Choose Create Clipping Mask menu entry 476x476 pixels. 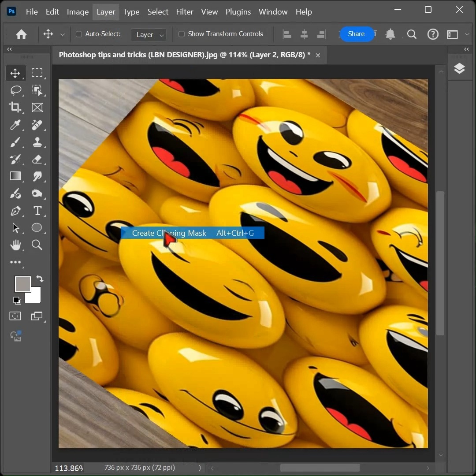pos(193,233)
